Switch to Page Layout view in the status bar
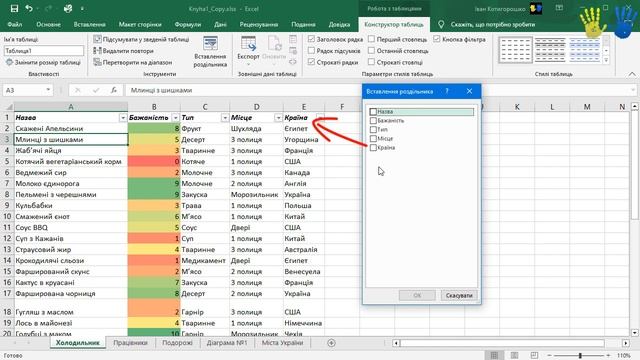The height and width of the screenshot is (360, 640). tap(514, 356)
